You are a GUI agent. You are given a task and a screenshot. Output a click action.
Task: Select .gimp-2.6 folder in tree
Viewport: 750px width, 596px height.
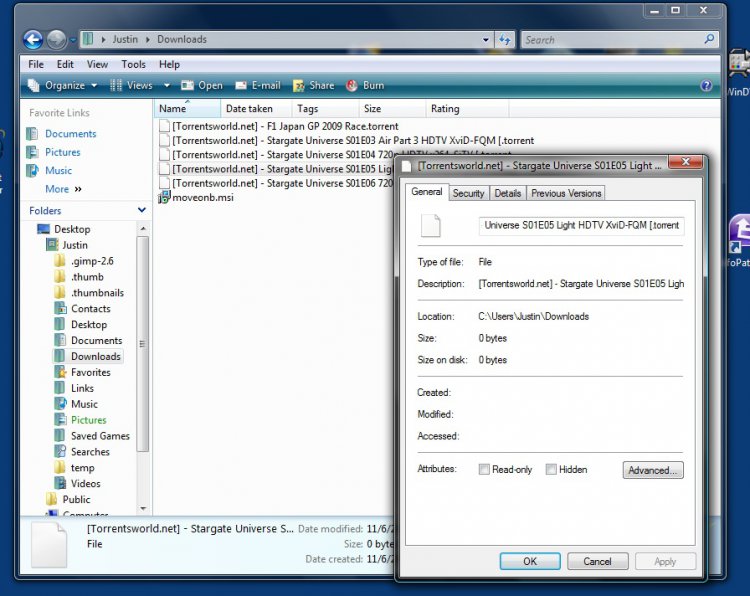point(92,261)
